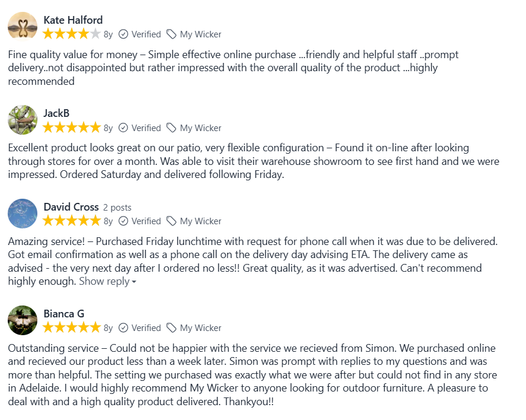Viewport: 526px width, 420px height.
Task: Click the reviewer name Kate Halford
Action: point(73,20)
